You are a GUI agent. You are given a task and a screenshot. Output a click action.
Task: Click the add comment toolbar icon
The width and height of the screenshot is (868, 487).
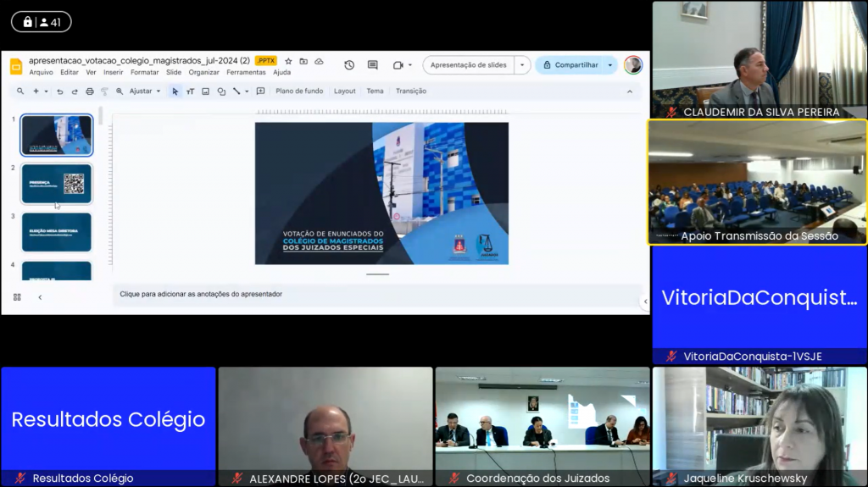pos(260,91)
